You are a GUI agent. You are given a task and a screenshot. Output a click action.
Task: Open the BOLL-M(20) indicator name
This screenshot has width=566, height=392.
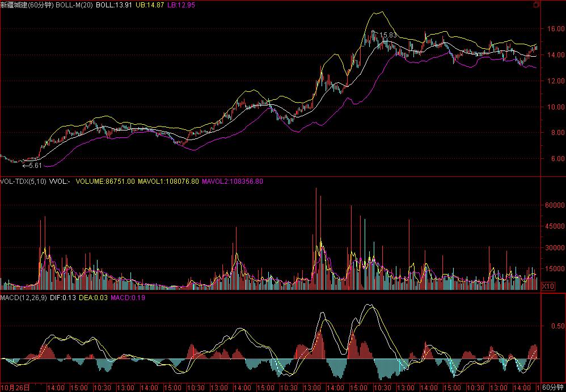[74, 6]
